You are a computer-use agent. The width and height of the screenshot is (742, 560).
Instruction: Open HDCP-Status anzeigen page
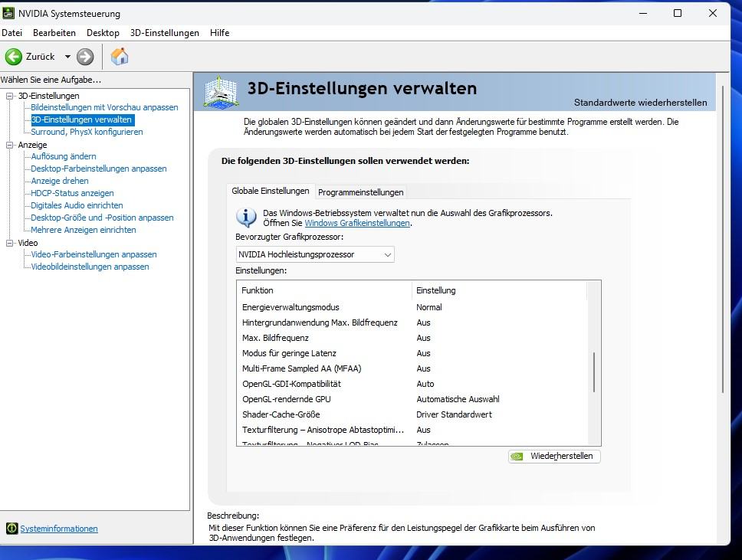pyautogui.click(x=72, y=193)
